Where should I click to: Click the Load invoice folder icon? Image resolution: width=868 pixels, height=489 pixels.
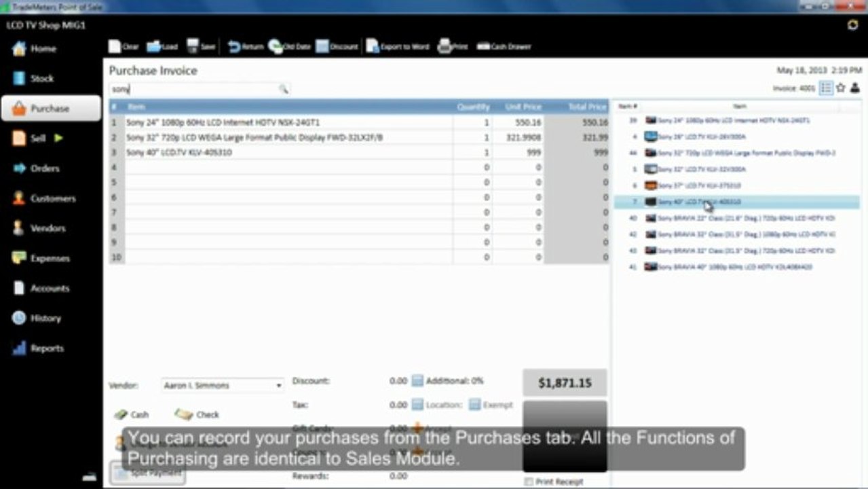pos(154,46)
